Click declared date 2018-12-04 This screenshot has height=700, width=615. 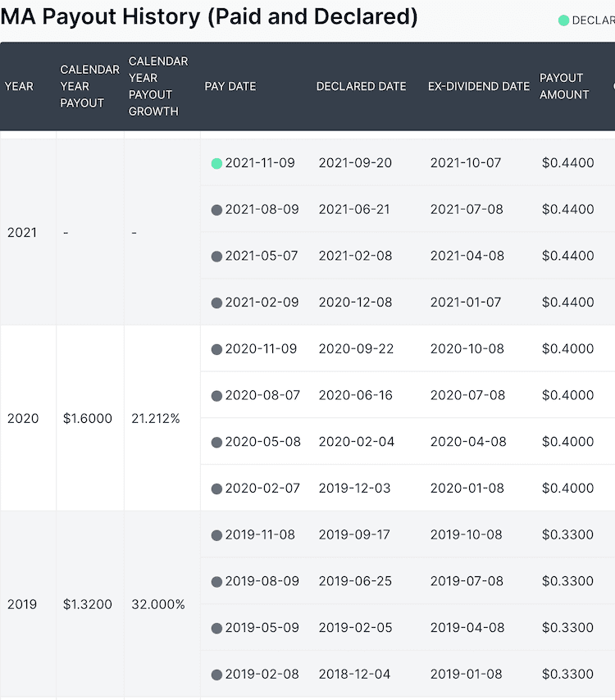click(354, 674)
